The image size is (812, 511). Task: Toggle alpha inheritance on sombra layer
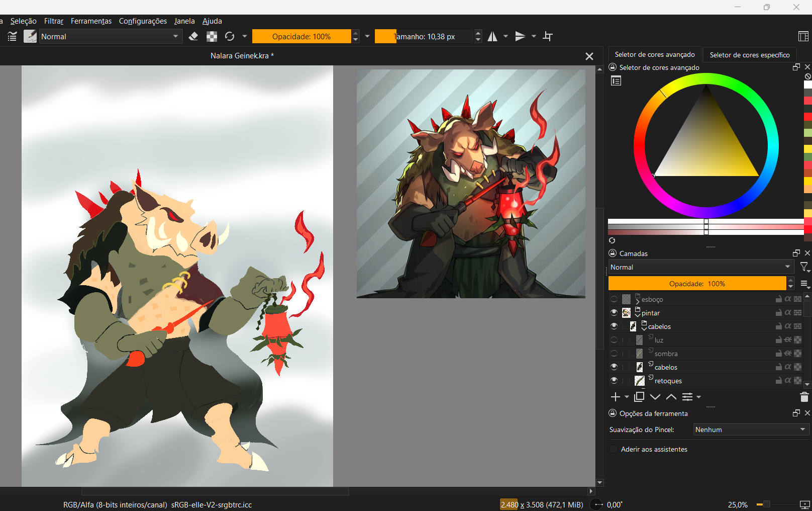click(x=788, y=354)
